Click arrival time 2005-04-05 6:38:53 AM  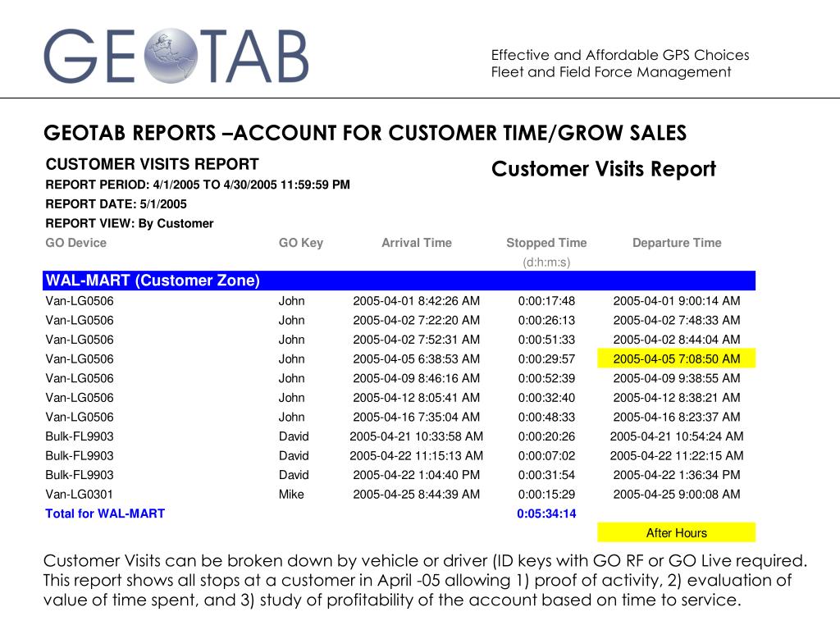[x=416, y=358]
